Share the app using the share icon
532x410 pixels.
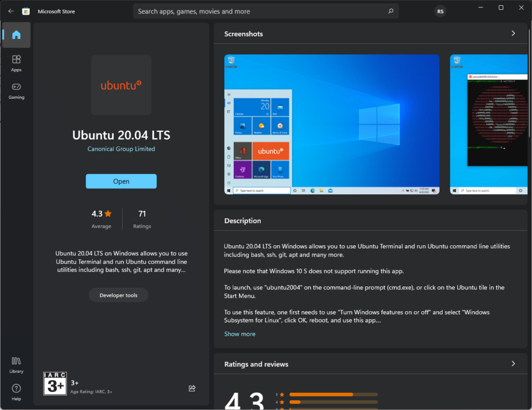click(192, 388)
